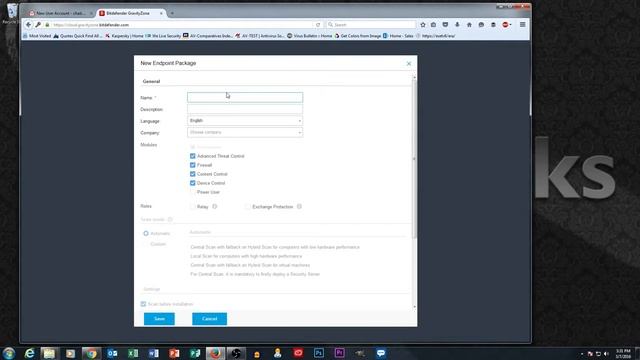
Task: Open the Firefox hamburger menu
Action: tap(522, 25)
